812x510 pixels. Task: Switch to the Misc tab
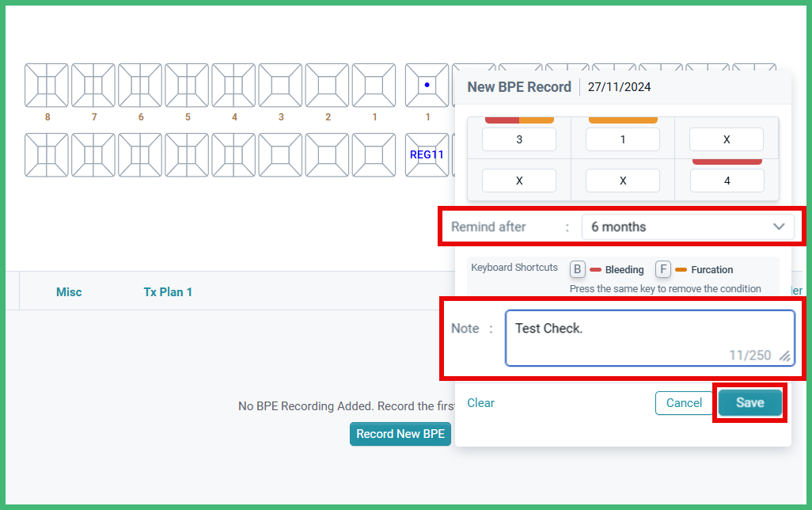pos(69,291)
